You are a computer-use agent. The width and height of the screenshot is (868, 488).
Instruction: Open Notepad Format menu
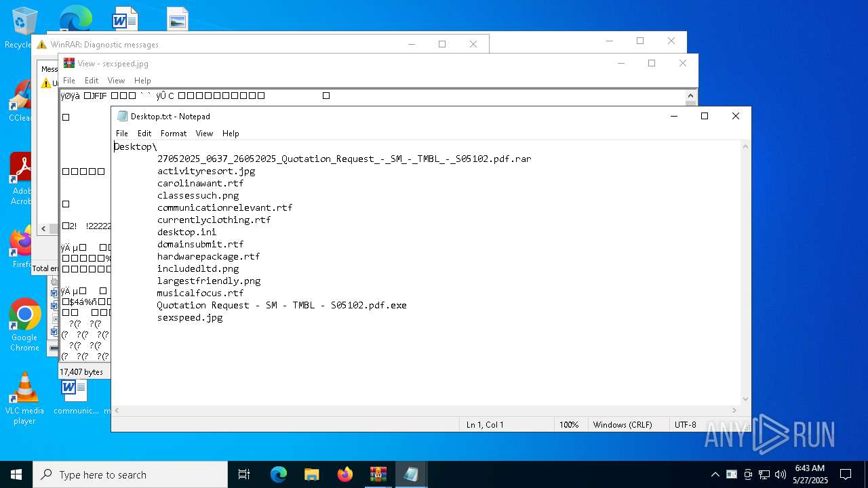coord(174,134)
